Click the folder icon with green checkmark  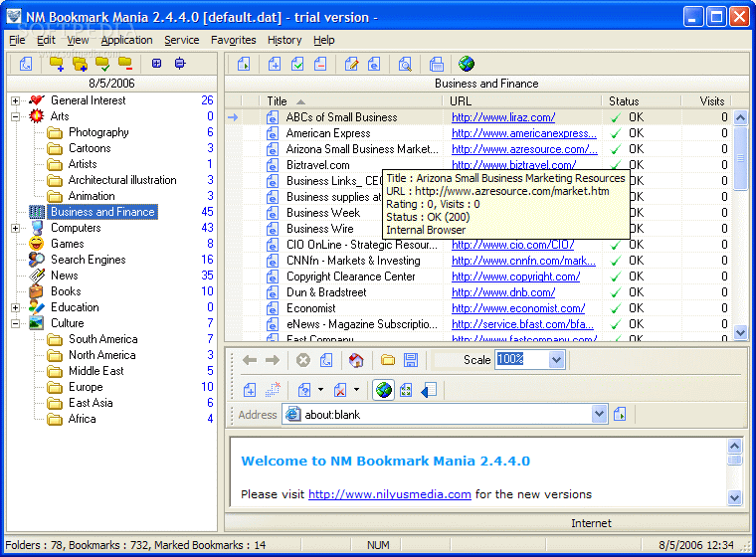click(x=102, y=64)
